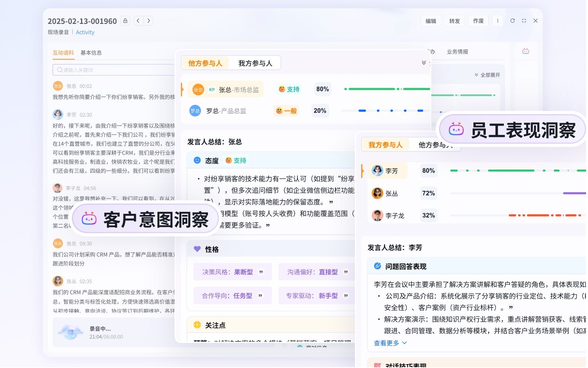Screen dimensions: 588x368
Task: Select 我方参与人 tab in customer panel
Action: (255, 63)
